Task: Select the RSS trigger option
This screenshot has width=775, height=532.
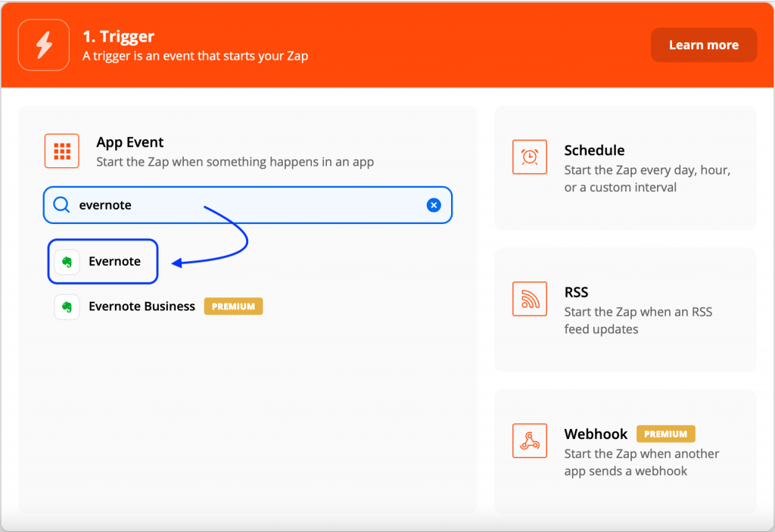Action: [625, 310]
